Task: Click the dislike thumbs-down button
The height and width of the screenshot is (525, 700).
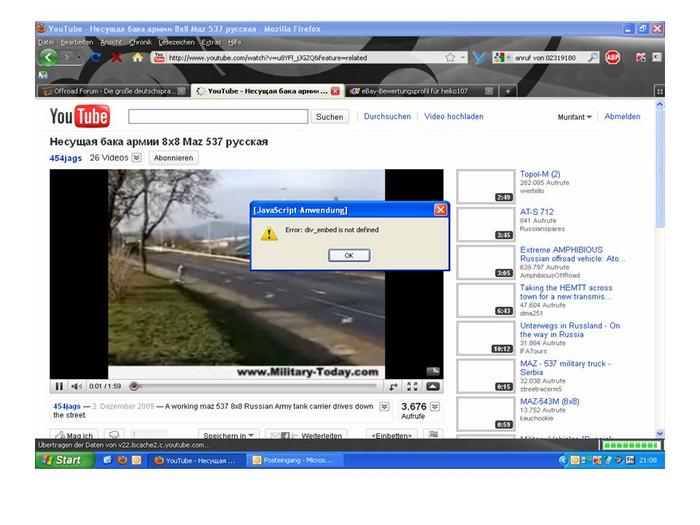Action: 114,434
